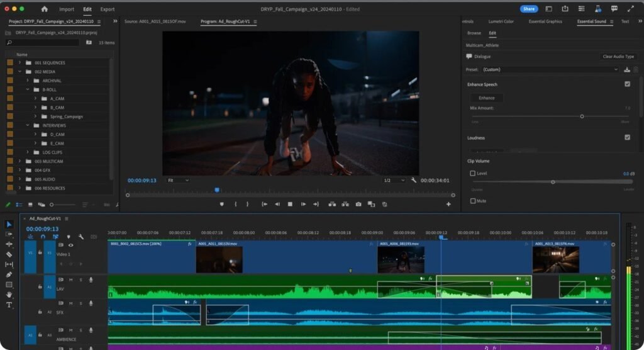Open Program monitor settings wrench

click(414, 180)
